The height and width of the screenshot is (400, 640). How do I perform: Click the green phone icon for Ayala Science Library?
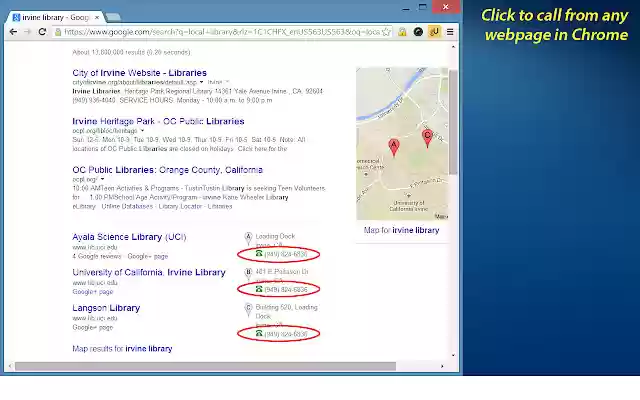[x=259, y=253]
